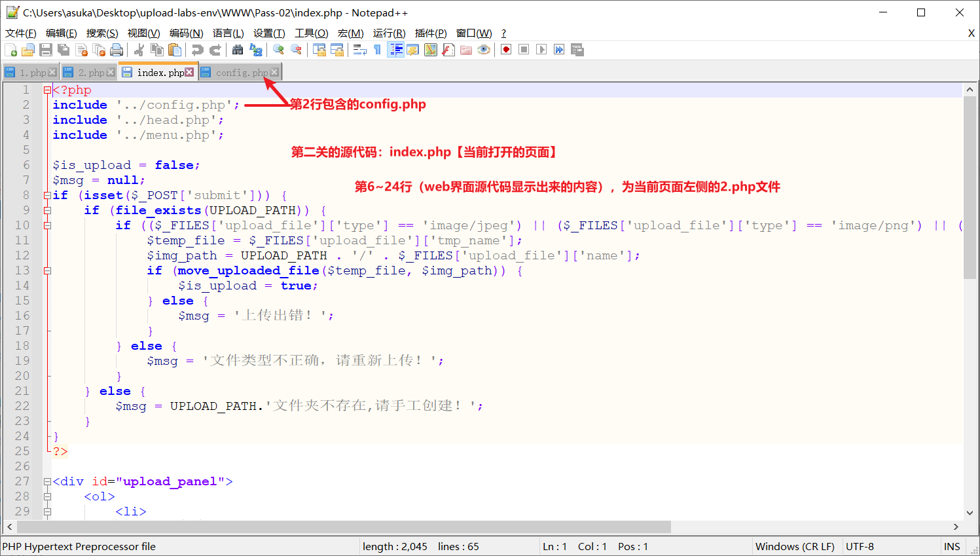The width and height of the screenshot is (980, 556).
Task: Switch to the 1.php tab
Action: coord(33,73)
